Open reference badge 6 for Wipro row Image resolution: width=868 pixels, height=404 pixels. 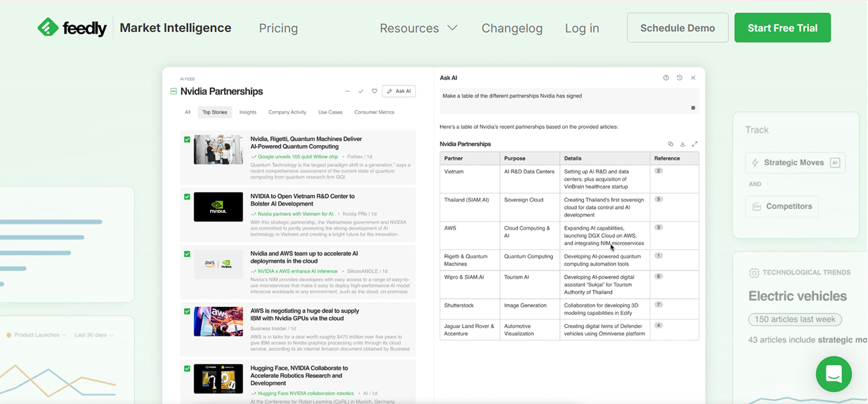tap(659, 277)
